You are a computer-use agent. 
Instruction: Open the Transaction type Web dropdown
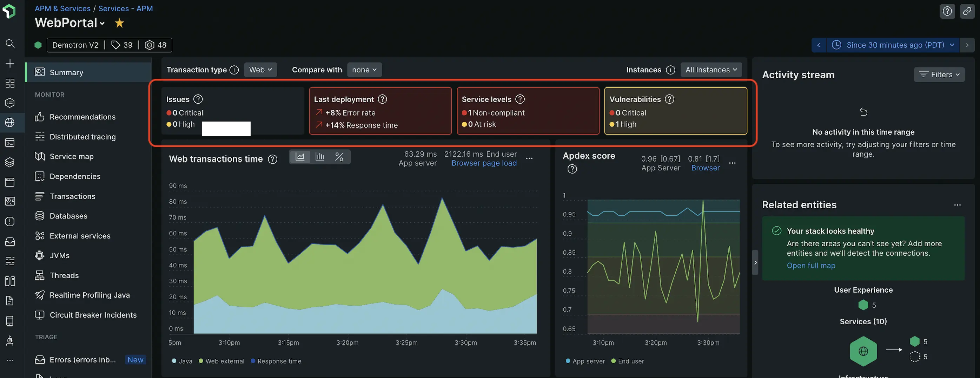(x=260, y=70)
